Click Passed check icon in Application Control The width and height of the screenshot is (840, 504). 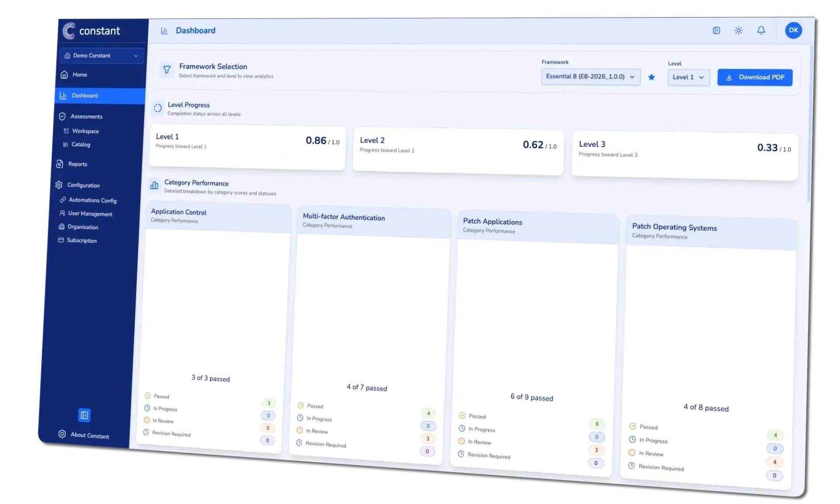point(148,395)
